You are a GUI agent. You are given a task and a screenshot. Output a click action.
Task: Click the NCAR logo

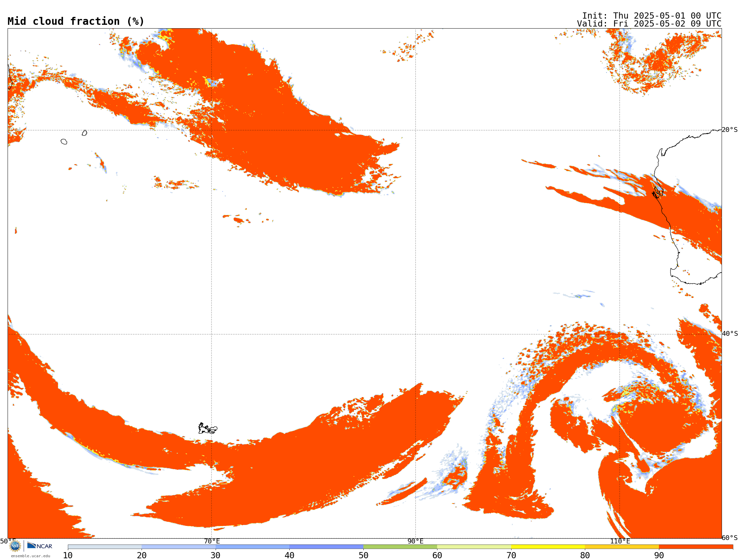click(x=40, y=546)
